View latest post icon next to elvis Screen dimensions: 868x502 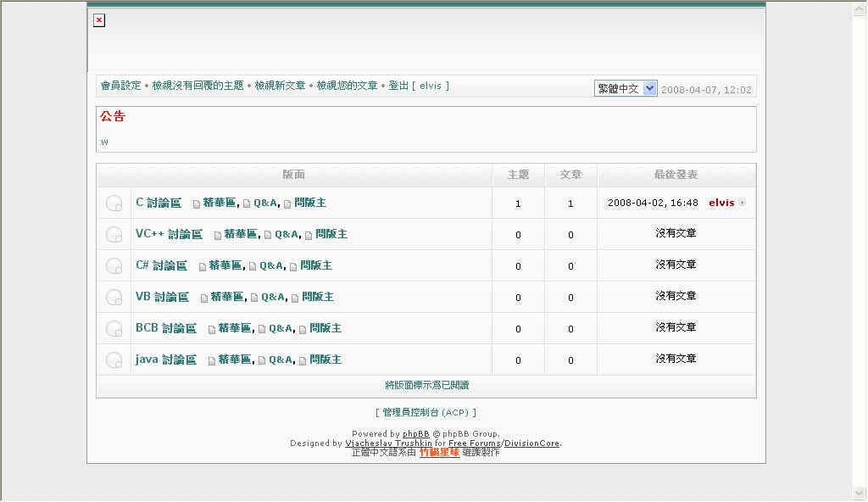coord(743,203)
